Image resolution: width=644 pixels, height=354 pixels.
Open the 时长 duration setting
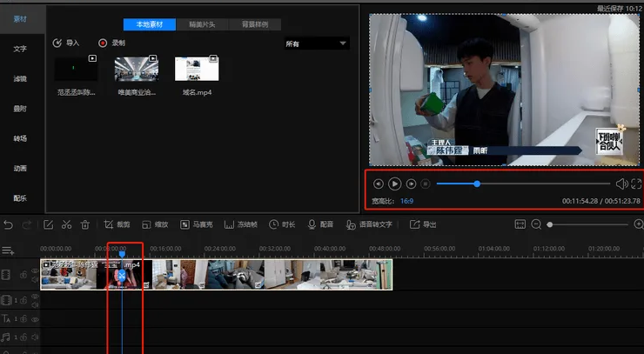[282, 224]
